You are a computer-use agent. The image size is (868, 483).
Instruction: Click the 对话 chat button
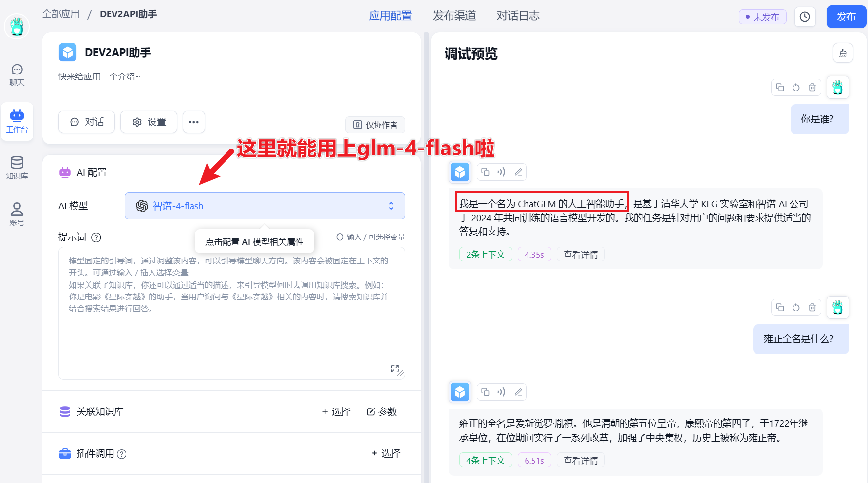[x=87, y=122]
